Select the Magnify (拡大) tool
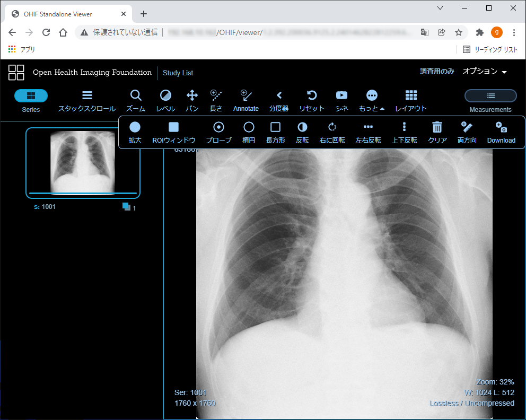This screenshot has width=526, height=420. pos(135,133)
